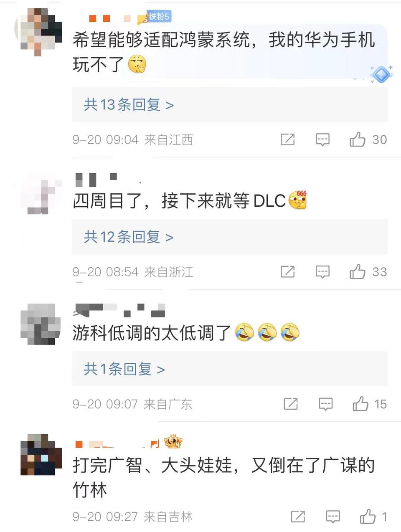Reply to the 09:07 comment from 广东
Screen dimensions: 401x532
click(326, 404)
